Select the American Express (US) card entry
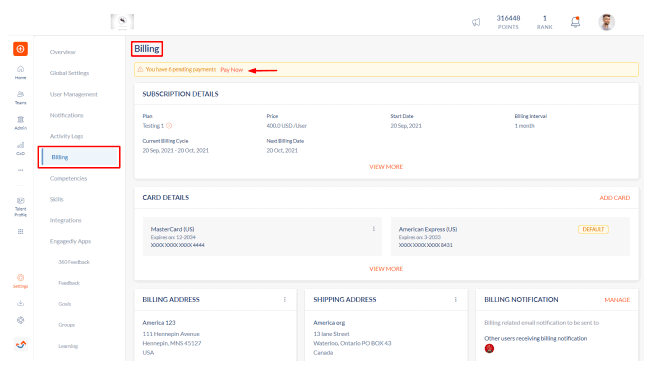652x369 pixels. 510,236
